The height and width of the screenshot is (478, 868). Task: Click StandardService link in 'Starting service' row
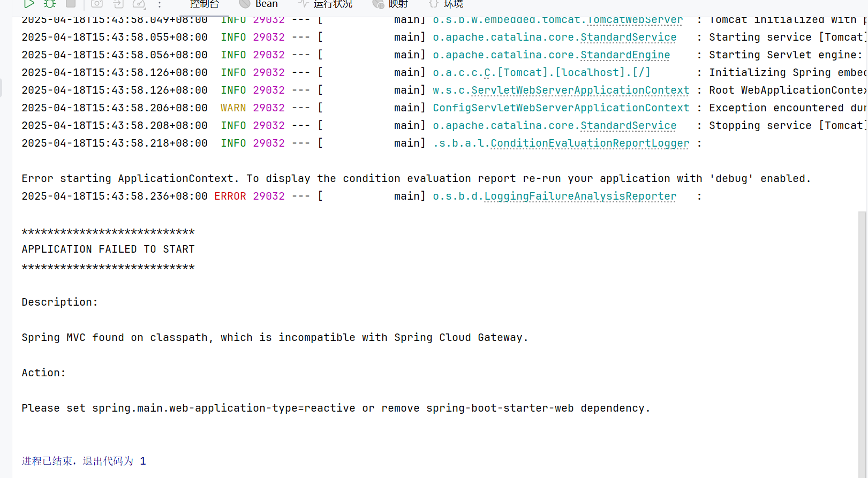[x=629, y=37]
